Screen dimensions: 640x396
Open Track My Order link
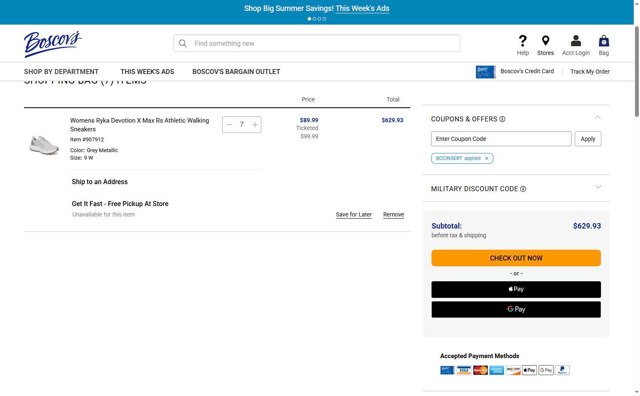pyautogui.click(x=590, y=71)
